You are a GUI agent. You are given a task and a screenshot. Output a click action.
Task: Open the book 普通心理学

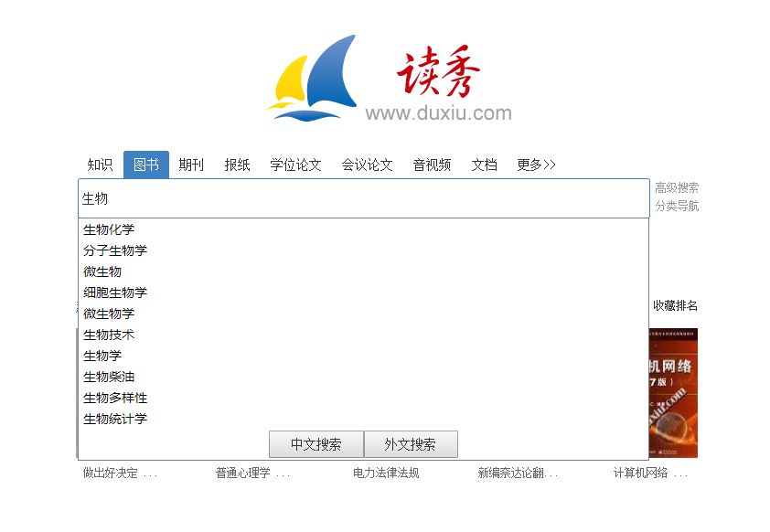(x=252, y=473)
